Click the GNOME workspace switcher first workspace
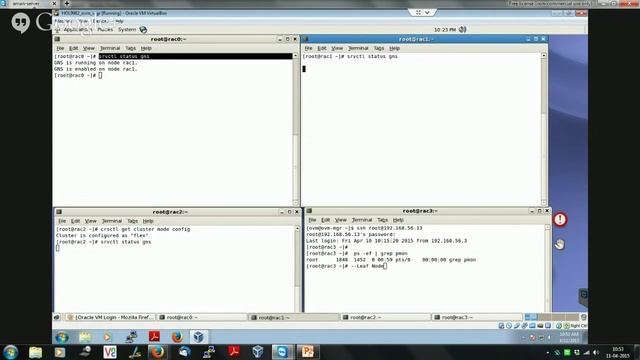This screenshot has width=640, height=360. pyautogui.click(x=531, y=317)
